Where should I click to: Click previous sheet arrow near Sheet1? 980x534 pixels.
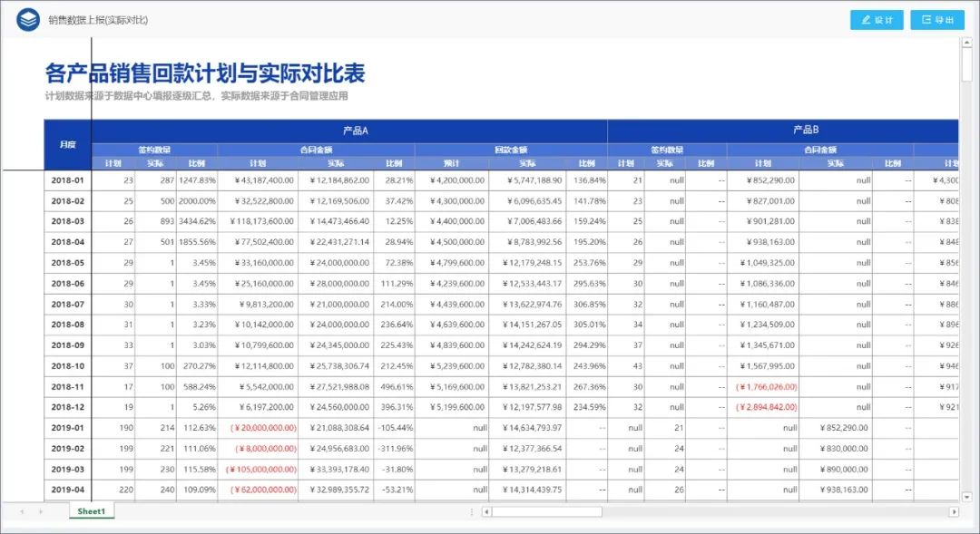[x=23, y=511]
